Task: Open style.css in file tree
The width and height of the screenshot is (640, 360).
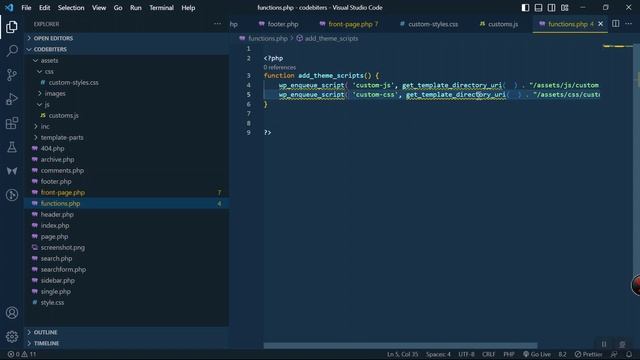Action: point(127,302)
